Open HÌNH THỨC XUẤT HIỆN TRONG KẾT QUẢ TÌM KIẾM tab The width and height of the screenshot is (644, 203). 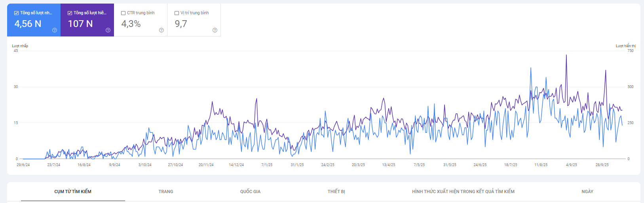pos(463,192)
